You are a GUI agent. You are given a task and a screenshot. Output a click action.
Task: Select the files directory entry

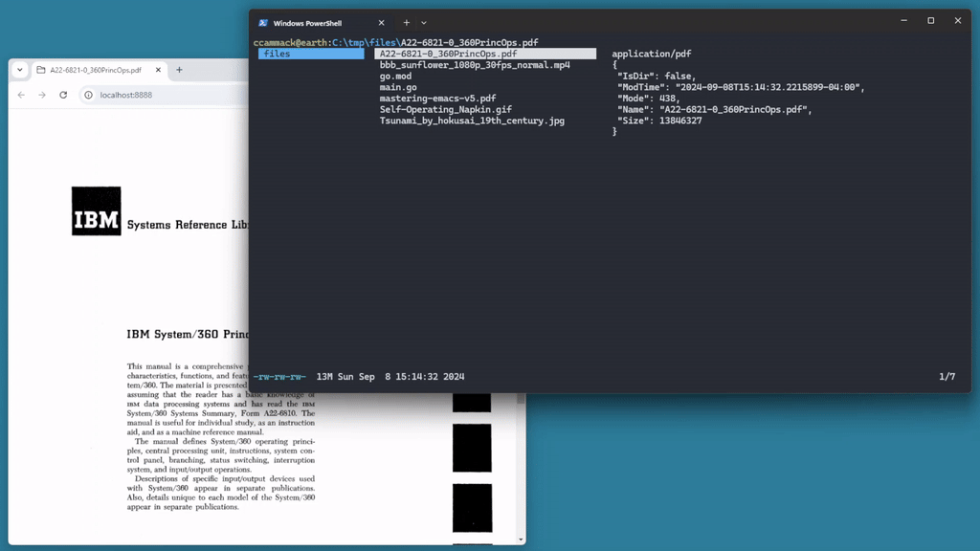tap(311, 55)
